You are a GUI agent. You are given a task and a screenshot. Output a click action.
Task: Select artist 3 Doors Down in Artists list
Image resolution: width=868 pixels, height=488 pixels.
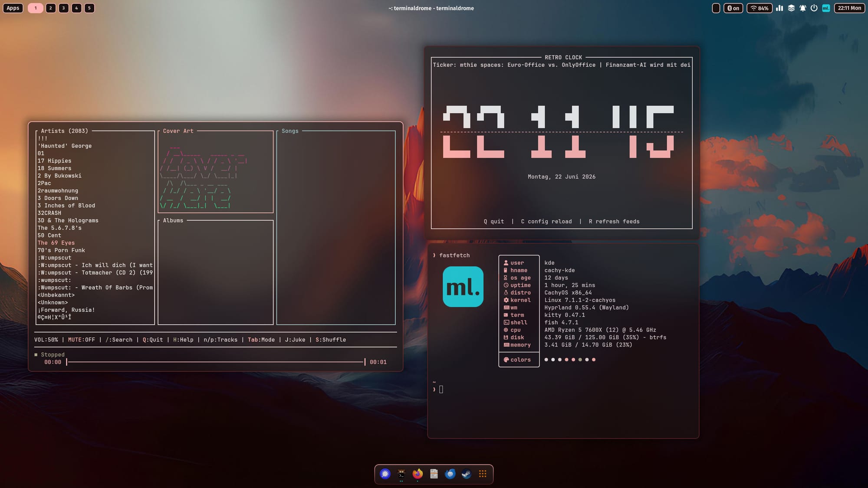(x=58, y=198)
